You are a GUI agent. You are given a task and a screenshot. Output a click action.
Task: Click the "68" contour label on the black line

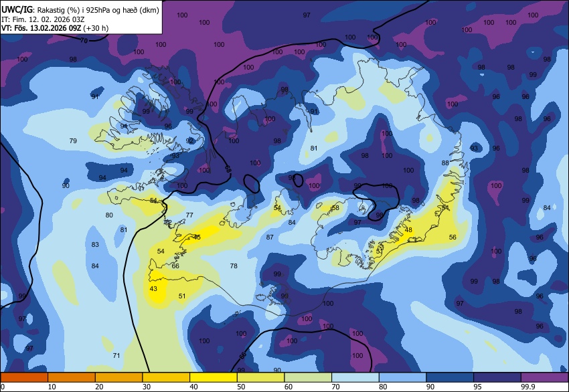pyautogui.click(x=228, y=169)
